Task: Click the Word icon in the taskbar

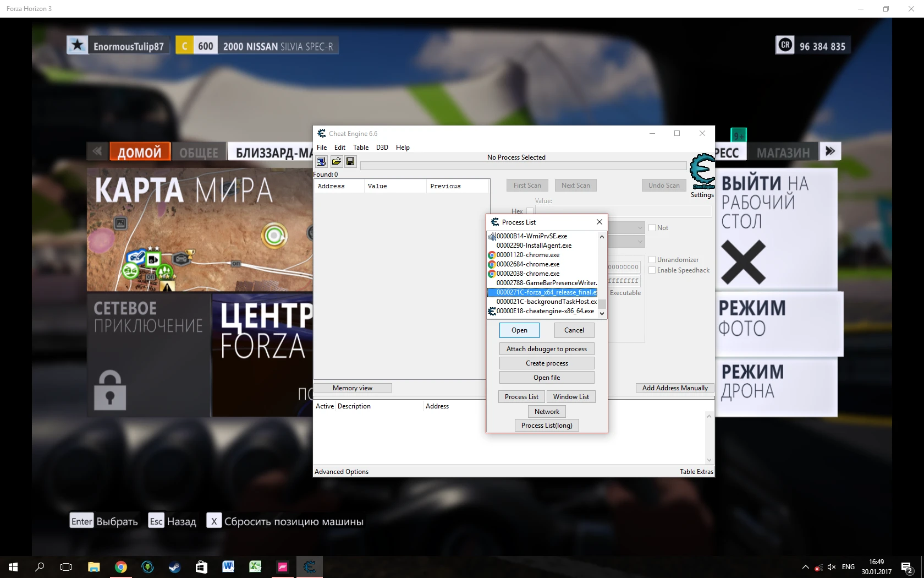Action: coord(228,566)
